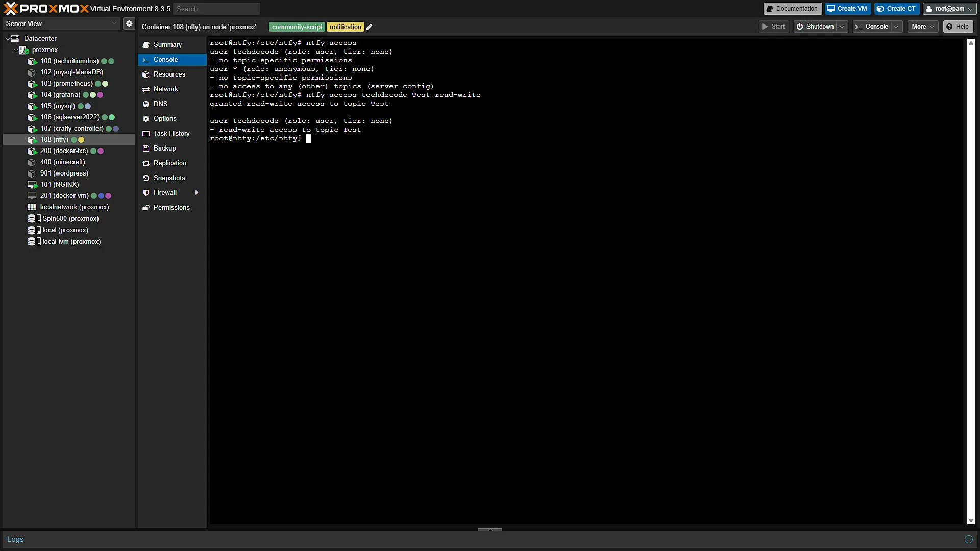Select 105 (mysql) in the tree
Image resolution: width=980 pixels, height=551 pixels.
pyautogui.click(x=69, y=106)
